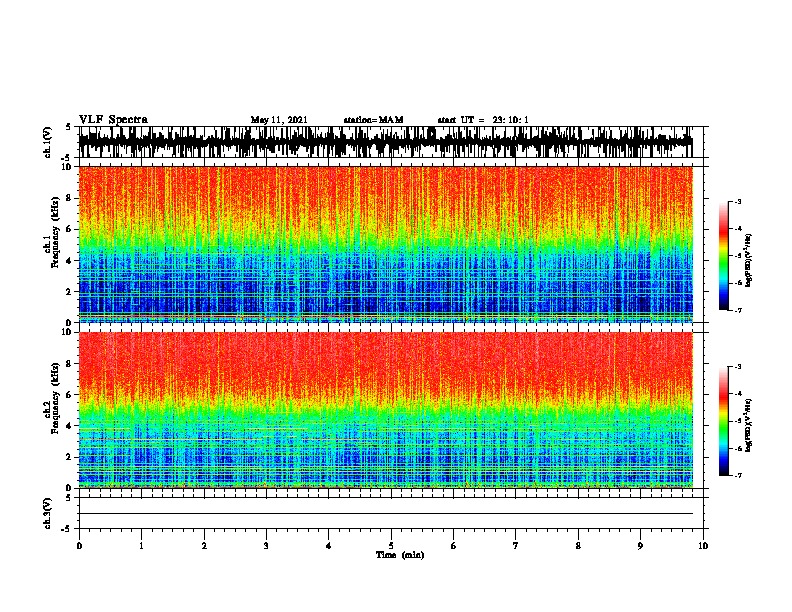Click the ch.1 spectrogram color scale bar
Screen dimensions: 792x612
[x=723, y=256]
